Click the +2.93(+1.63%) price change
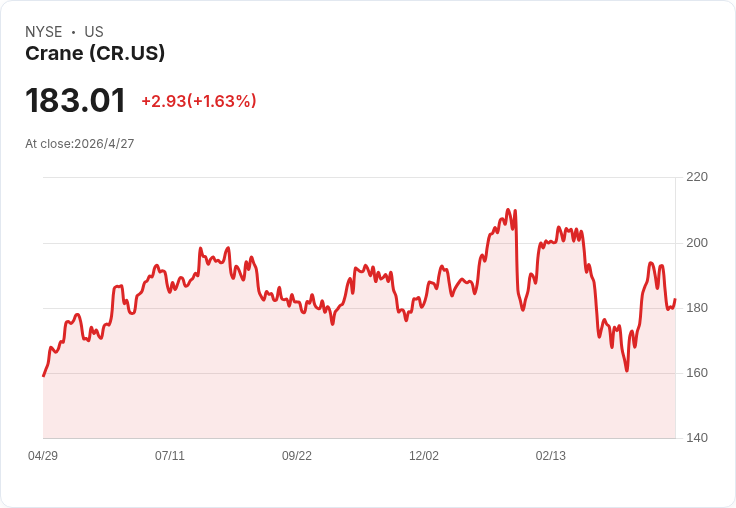This screenshot has height=508, width=736. coord(199,101)
